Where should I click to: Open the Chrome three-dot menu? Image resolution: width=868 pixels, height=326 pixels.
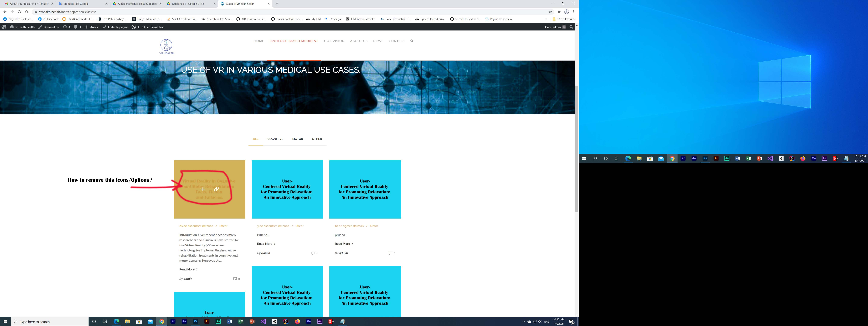574,12
